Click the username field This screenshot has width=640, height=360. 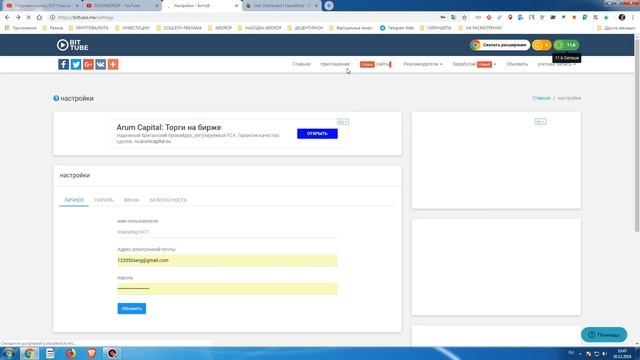(x=227, y=232)
